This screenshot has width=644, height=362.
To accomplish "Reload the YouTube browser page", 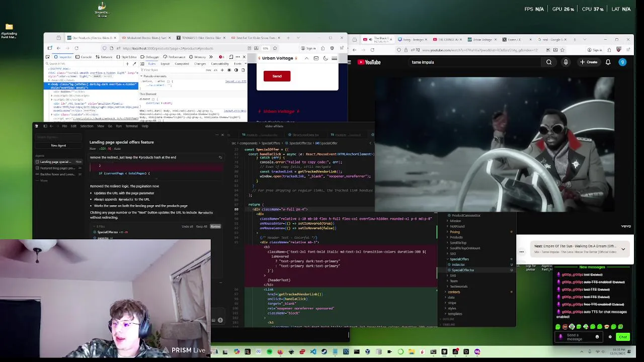I will 372,50.
